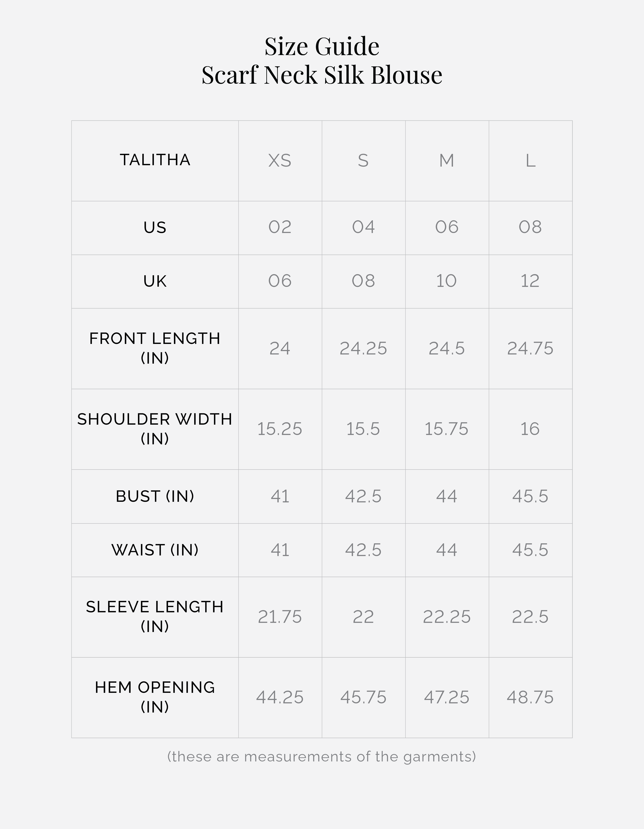The width and height of the screenshot is (644, 829).
Task: Click US size 04 cell
Action: [x=363, y=227]
